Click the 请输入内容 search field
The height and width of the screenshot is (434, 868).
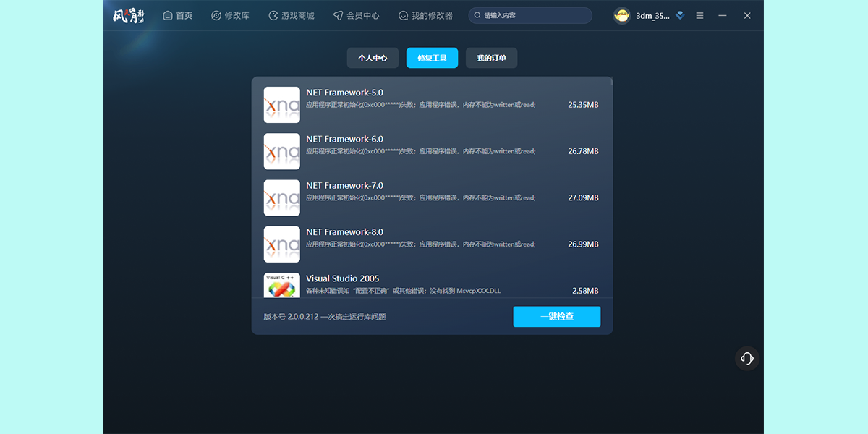click(530, 14)
